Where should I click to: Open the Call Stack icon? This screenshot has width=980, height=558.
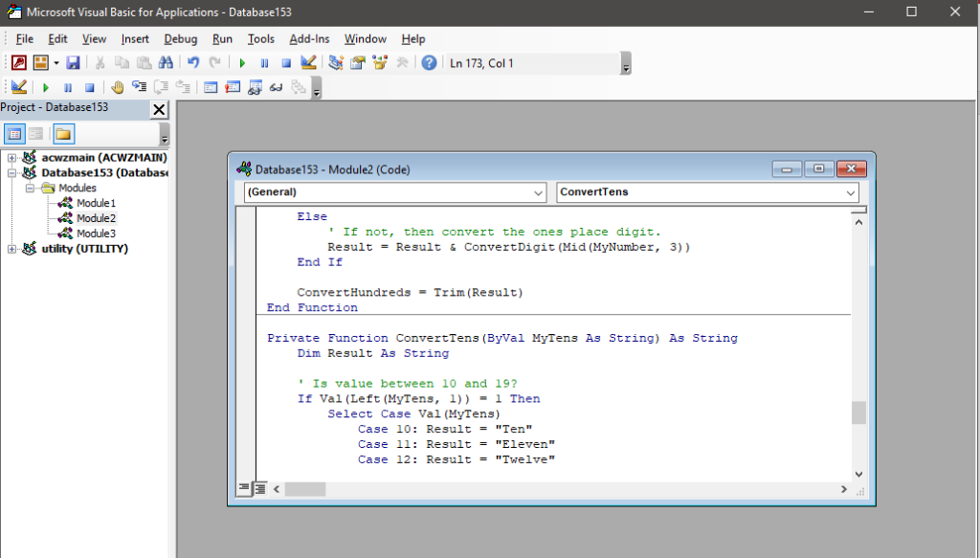pyautogui.click(x=299, y=87)
